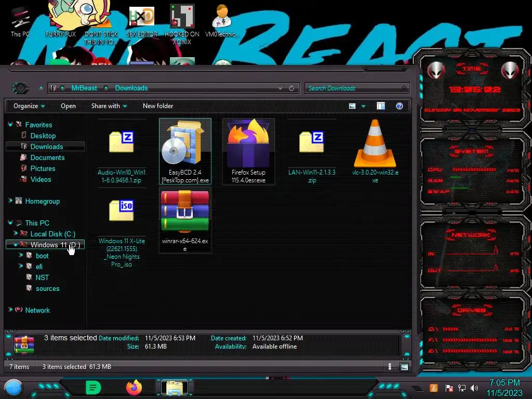532x399 pixels.
Task: Refresh the Downloads folder view
Action: coord(291,88)
